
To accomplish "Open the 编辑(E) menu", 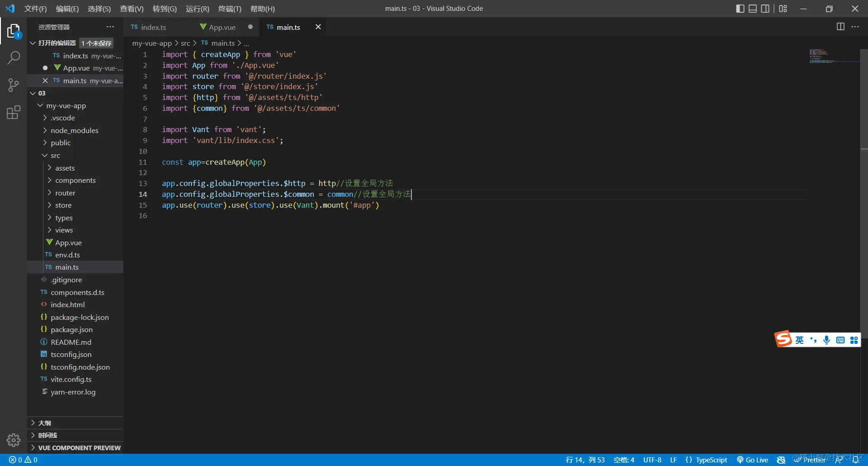I will click(67, 9).
